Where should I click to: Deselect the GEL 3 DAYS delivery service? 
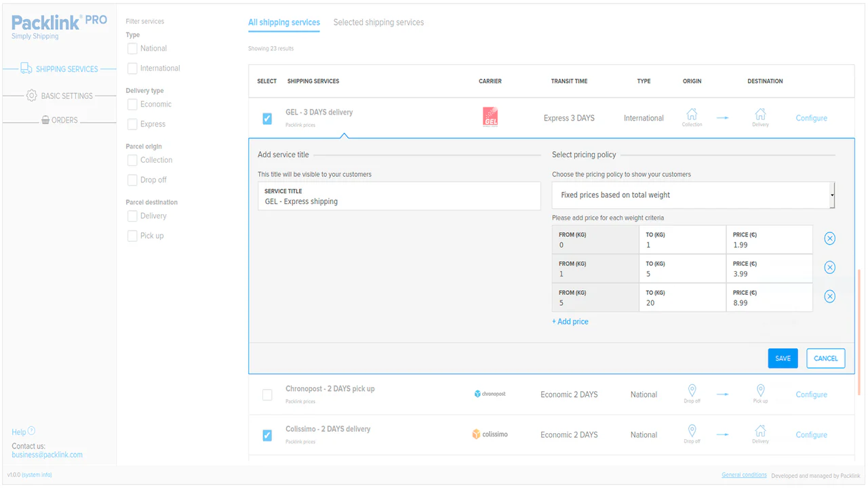coord(267,119)
